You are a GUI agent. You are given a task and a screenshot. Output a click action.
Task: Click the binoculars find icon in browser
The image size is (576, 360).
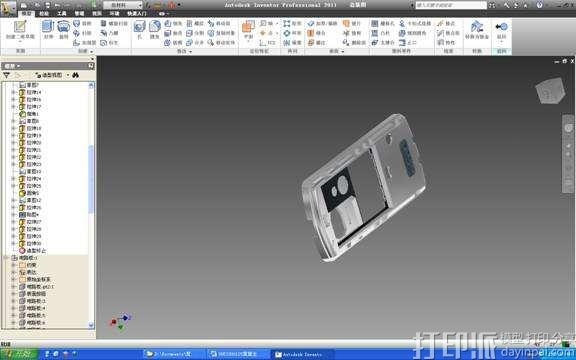coord(76,75)
